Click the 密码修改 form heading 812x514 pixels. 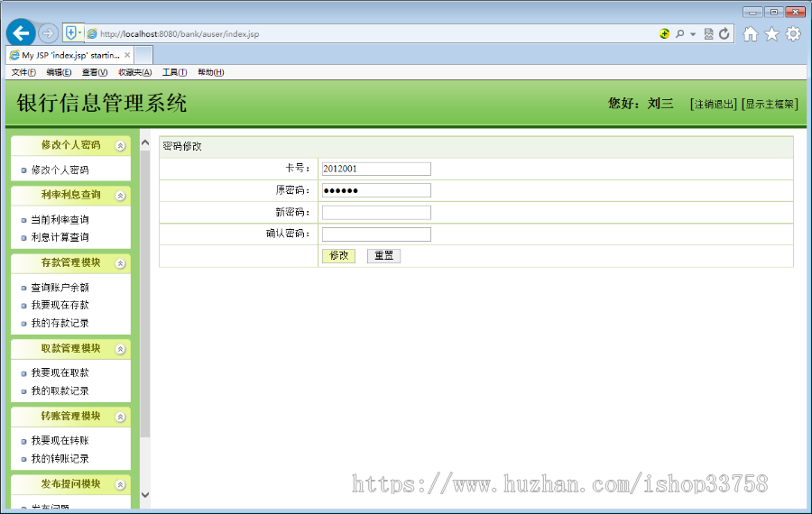pyautogui.click(x=182, y=146)
